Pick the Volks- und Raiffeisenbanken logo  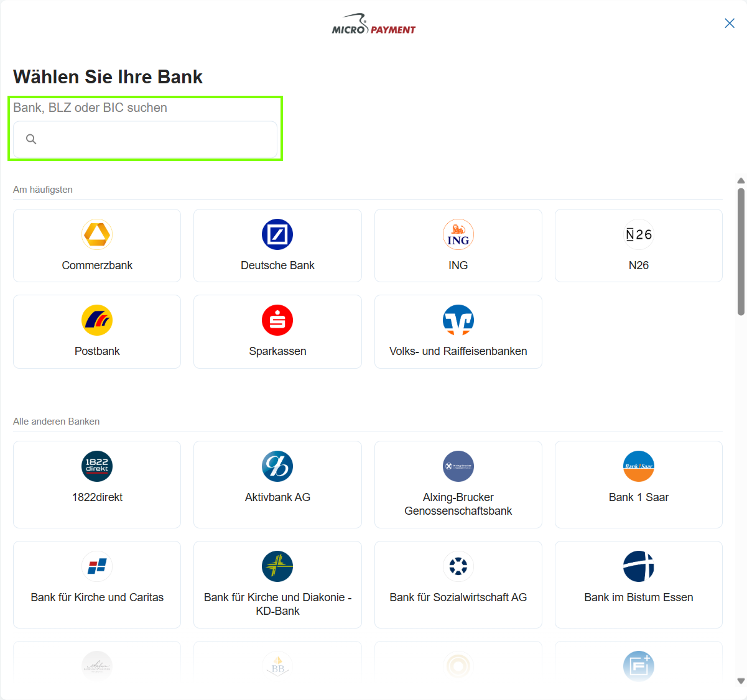pos(458,320)
